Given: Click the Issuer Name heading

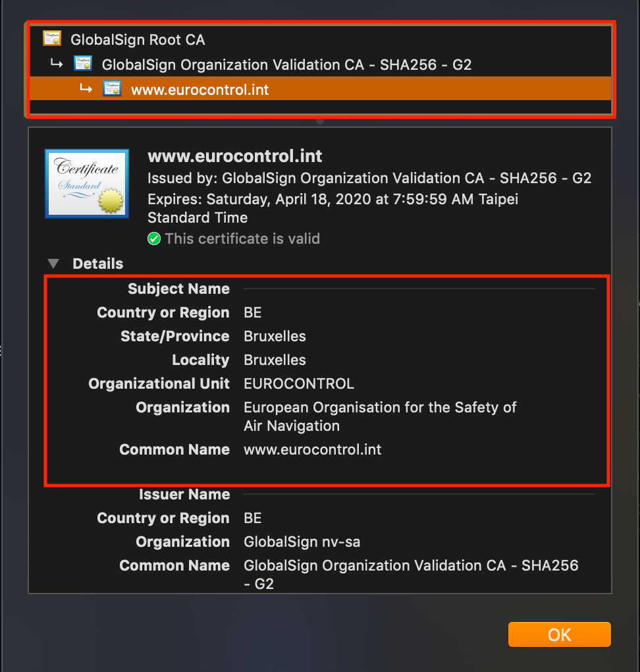Looking at the screenshot, I should tap(184, 495).
